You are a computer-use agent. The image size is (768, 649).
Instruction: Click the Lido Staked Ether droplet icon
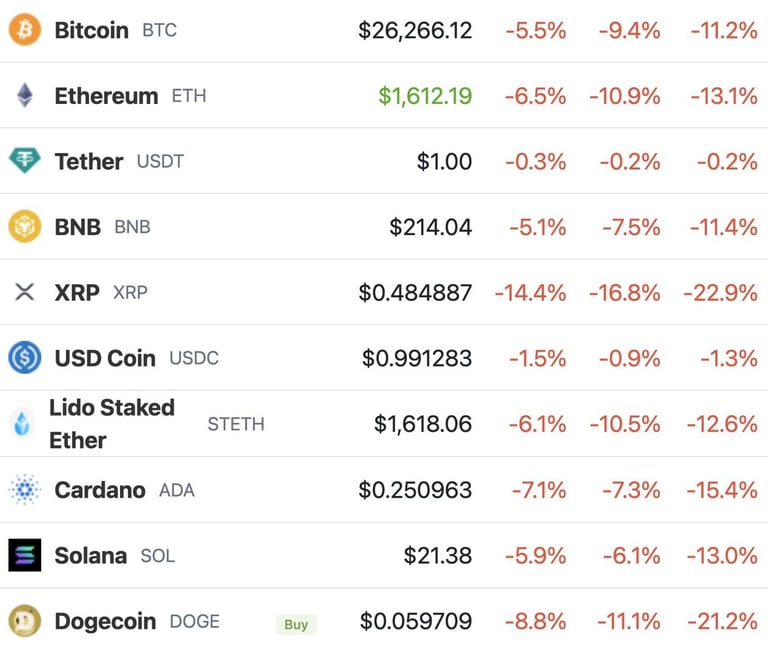22,424
